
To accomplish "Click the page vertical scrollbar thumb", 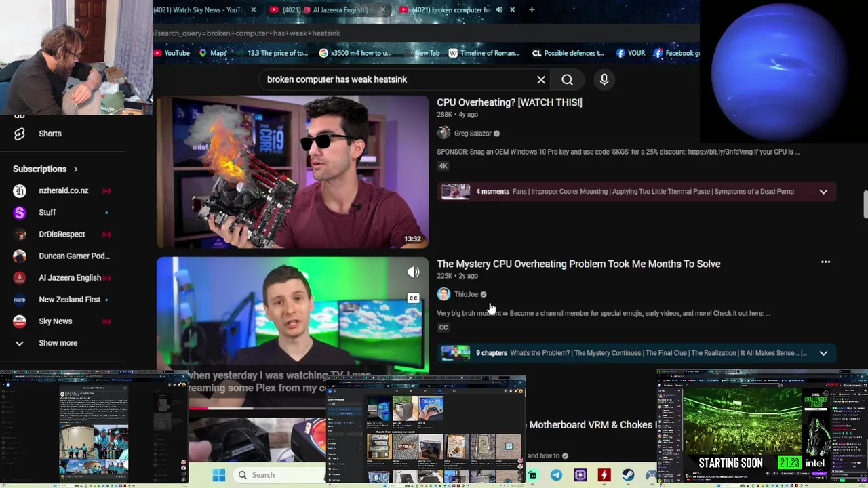I will (865, 205).
